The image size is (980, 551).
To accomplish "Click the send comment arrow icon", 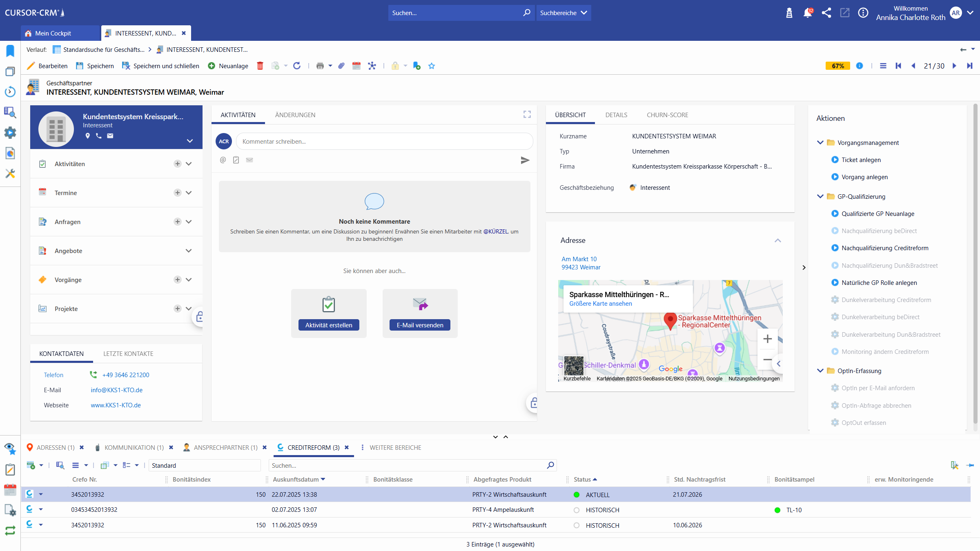I will click(525, 160).
